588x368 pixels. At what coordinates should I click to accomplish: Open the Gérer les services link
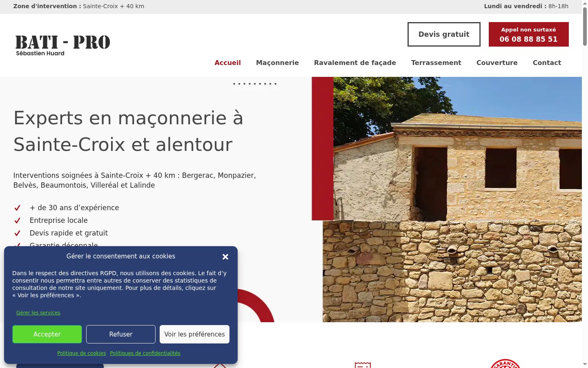point(38,313)
